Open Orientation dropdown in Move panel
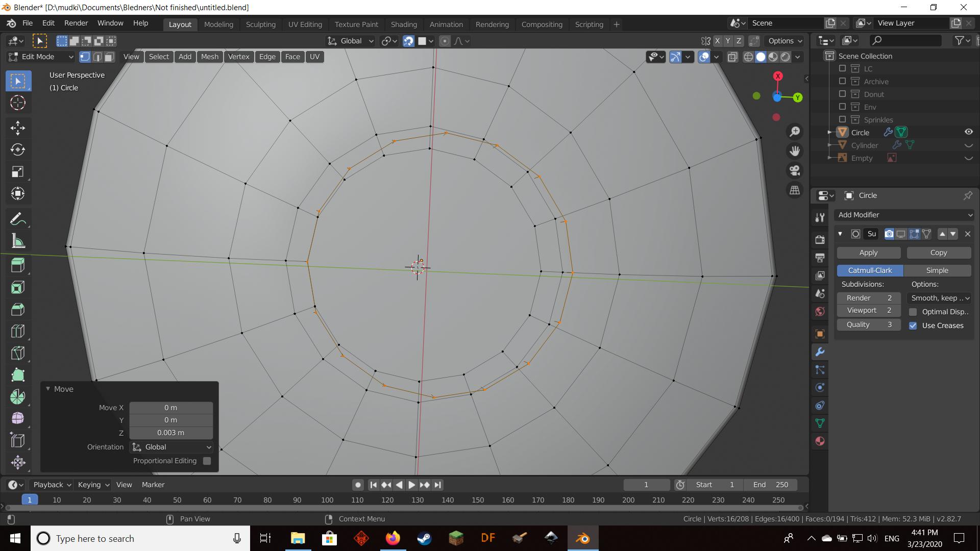The height and width of the screenshot is (551, 980). (171, 447)
